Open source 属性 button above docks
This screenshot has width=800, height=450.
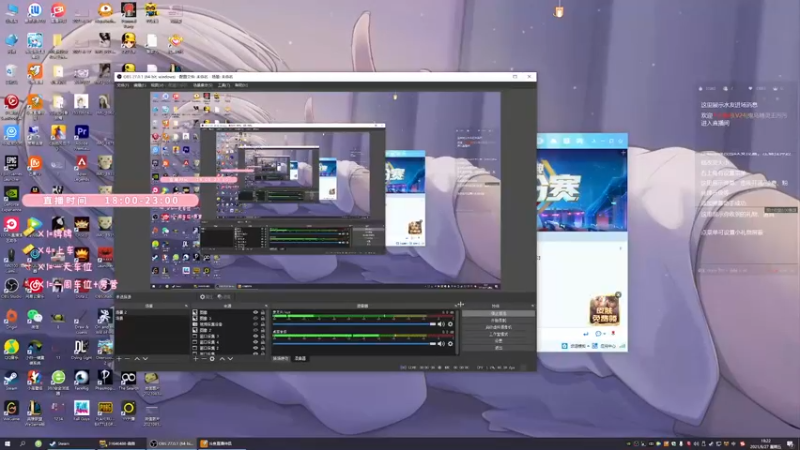[x=206, y=296]
